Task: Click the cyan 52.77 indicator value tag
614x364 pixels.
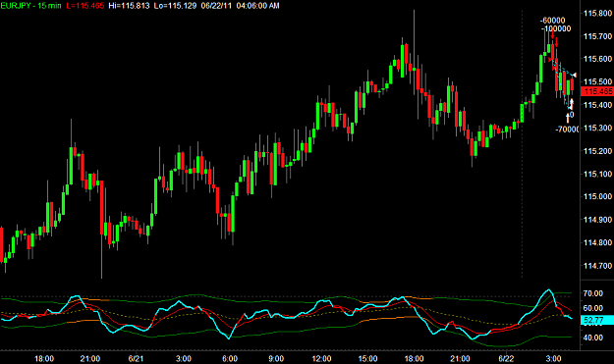Action: point(596,321)
